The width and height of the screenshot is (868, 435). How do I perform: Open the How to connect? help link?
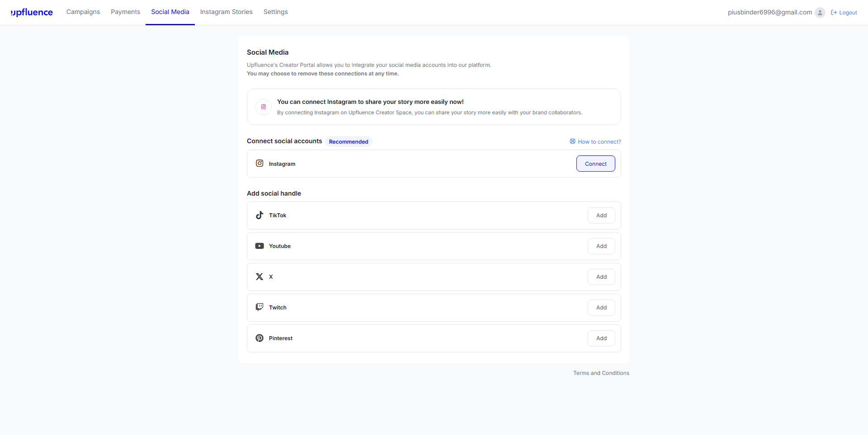[595, 141]
